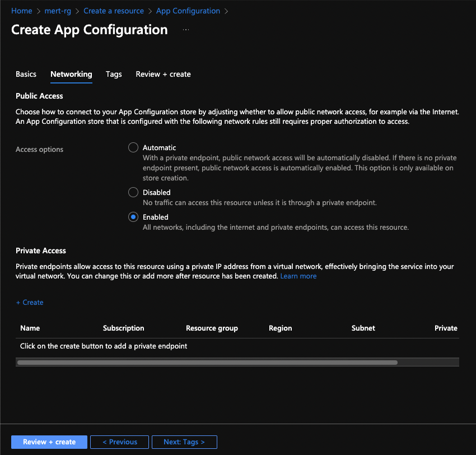Open the ellipsis more options menu
Image resolution: width=476 pixels, height=455 pixels.
coord(186,30)
